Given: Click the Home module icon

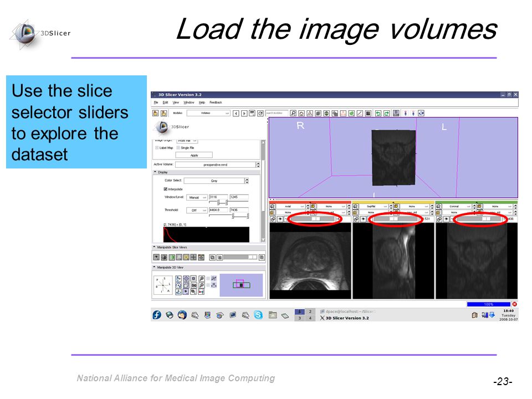Looking at the screenshot, I should (301, 113).
